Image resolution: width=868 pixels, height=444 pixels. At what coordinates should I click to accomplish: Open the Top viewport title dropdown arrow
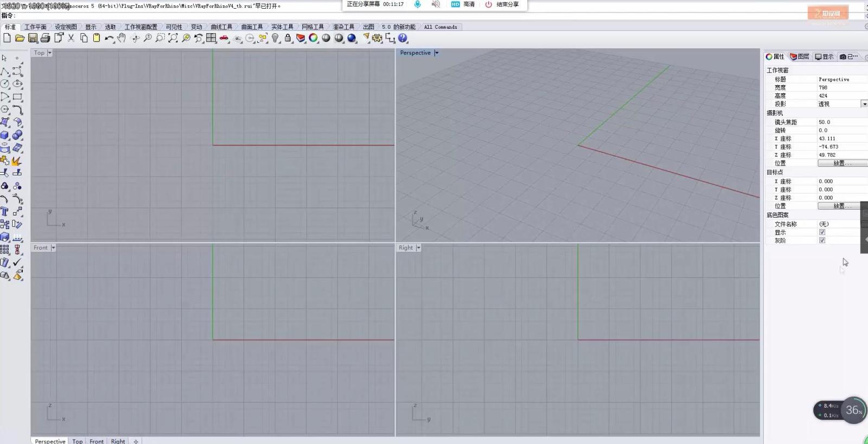point(49,53)
